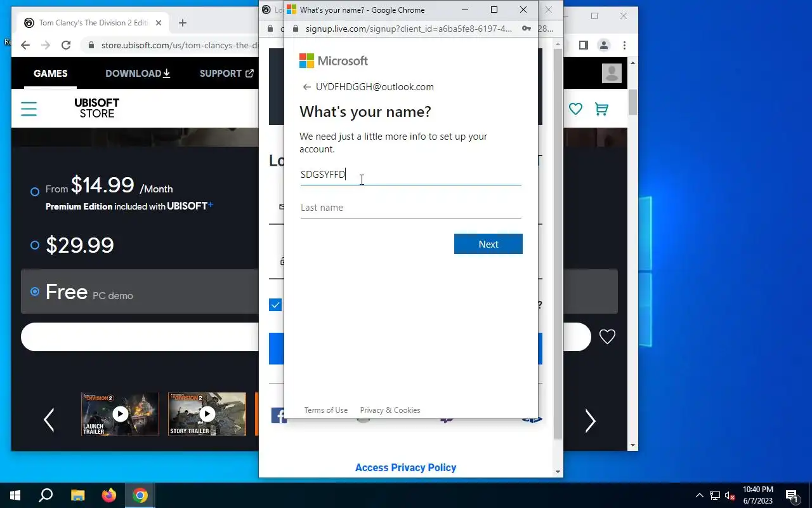This screenshot has width=812, height=508.
Task: Open the wishlist heart icon in store header
Action: 575,109
